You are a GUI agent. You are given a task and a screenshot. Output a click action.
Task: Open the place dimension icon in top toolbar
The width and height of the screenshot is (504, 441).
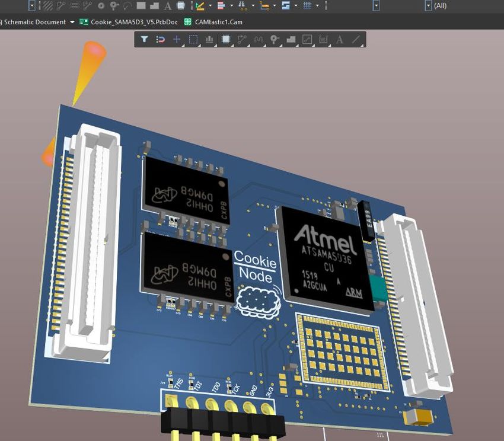tap(264, 5)
